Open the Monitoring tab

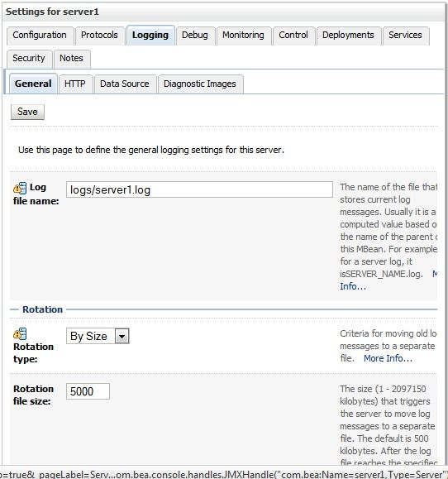[243, 36]
